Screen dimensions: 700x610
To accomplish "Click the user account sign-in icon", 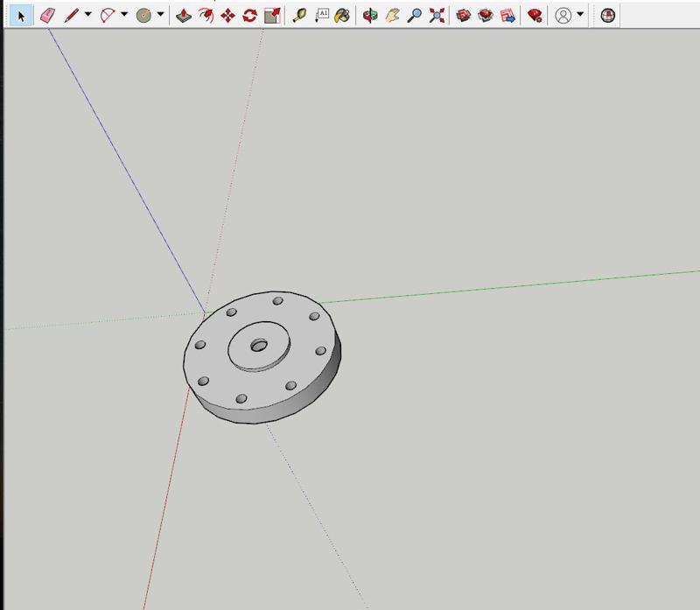I will click(x=563, y=16).
